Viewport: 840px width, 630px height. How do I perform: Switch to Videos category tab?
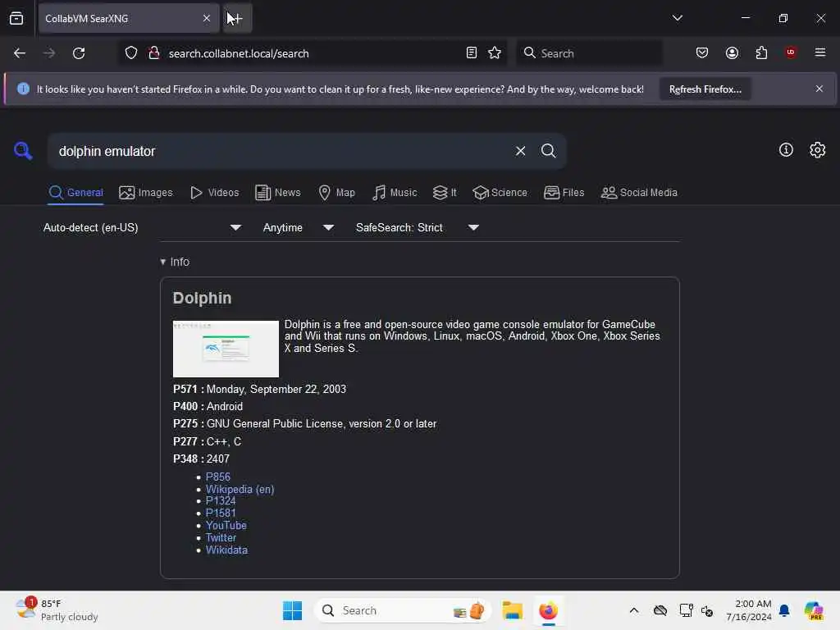point(214,193)
